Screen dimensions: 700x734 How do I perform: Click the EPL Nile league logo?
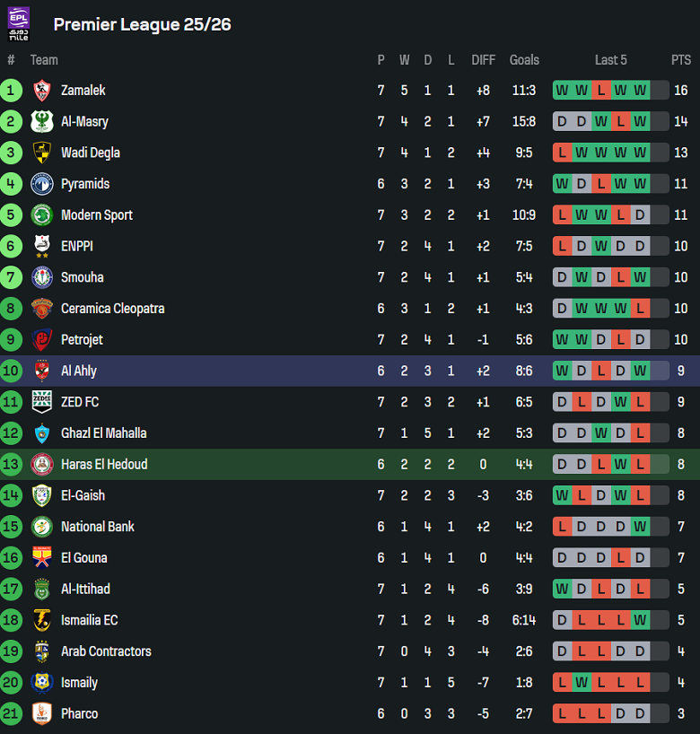pyautogui.click(x=19, y=23)
